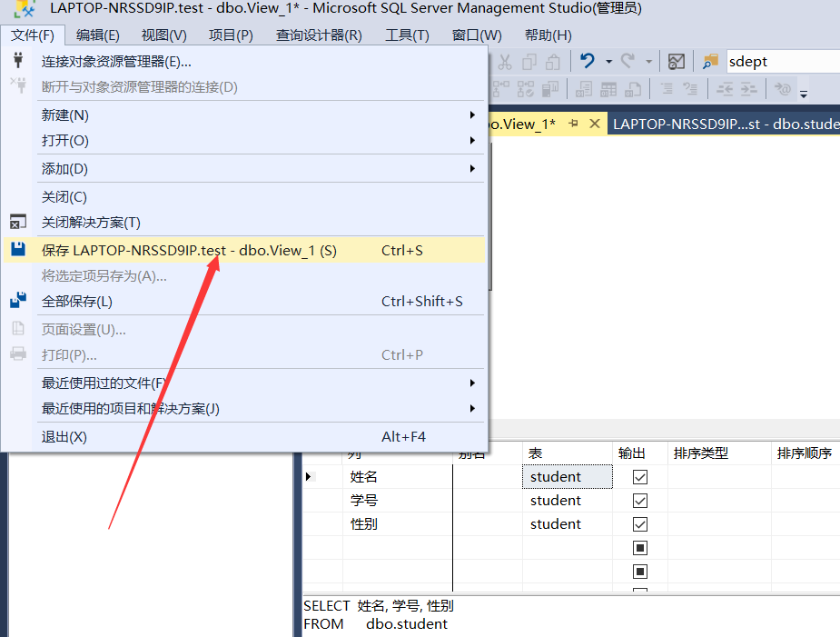Pin the View_1 document tab
The image size is (840, 637).
click(573, 124)
